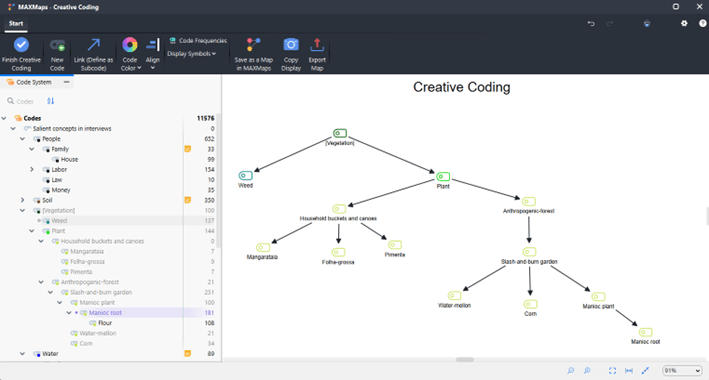
Task: Click the sort codes icon
Action: 51,101
